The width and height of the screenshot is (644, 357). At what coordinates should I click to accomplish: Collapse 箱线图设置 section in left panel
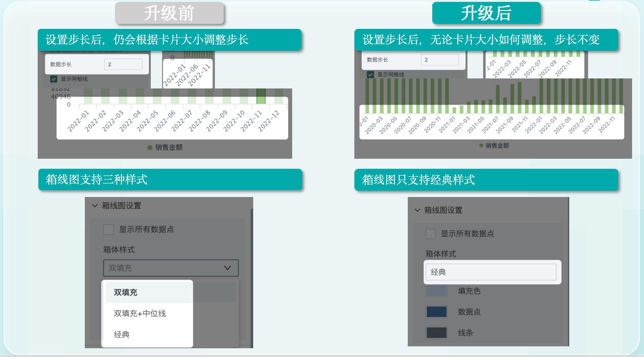(x=95, y=206)
